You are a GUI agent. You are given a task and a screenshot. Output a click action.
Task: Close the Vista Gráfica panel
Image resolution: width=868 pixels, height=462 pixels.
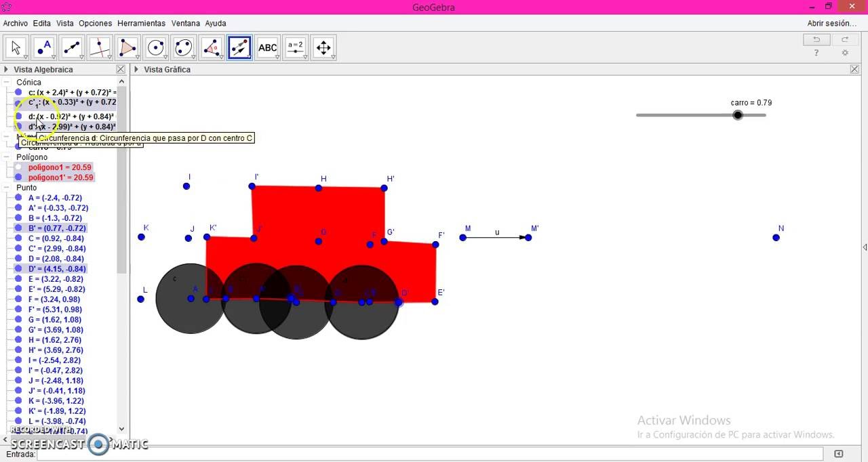(x=855, y=69)
